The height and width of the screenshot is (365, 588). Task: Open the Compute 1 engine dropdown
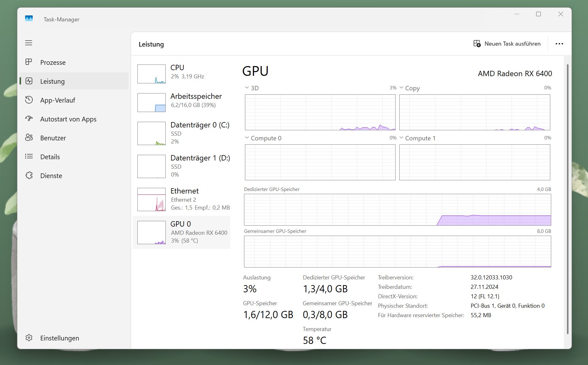tap(402, 138)
